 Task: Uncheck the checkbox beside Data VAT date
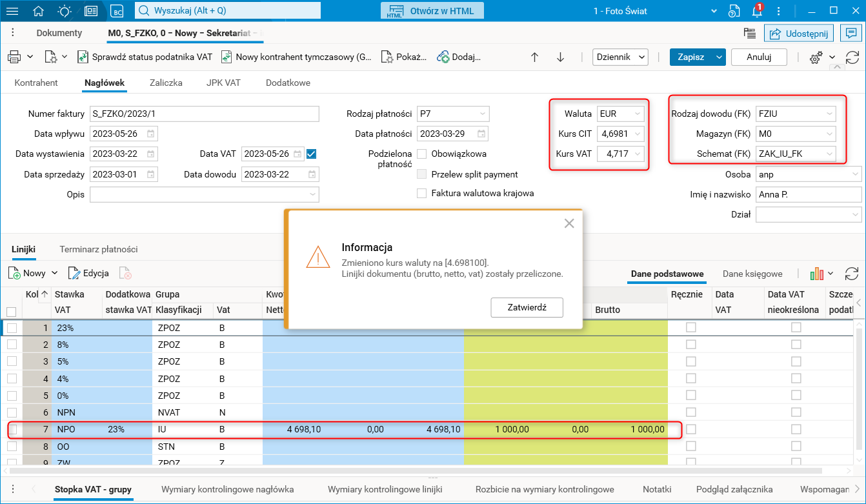(311, 154)
